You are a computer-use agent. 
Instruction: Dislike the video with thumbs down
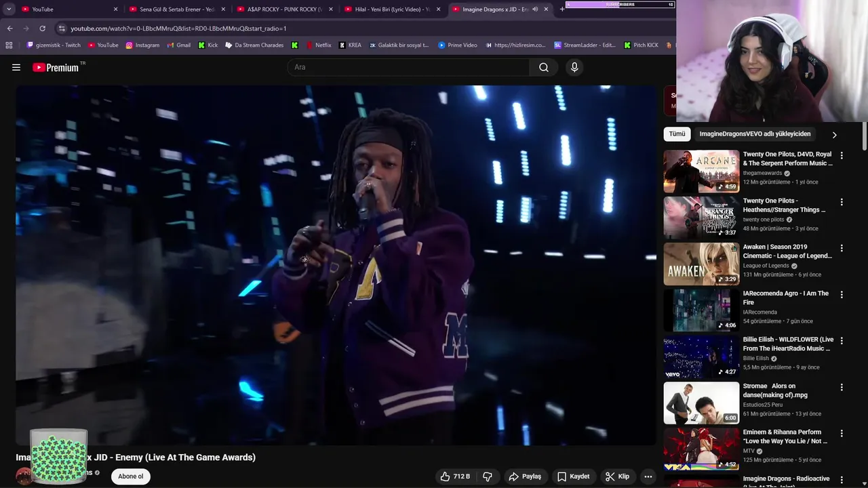(x=488, y=476)
